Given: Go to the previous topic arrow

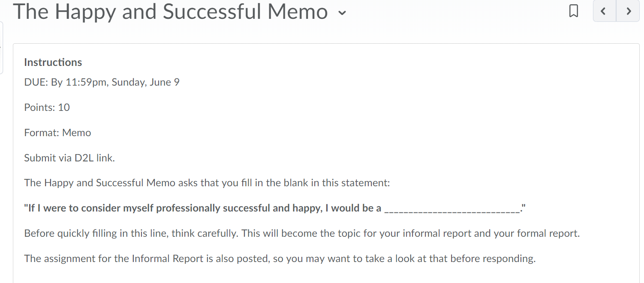Looking at the screenshot, I should [604, 11].
